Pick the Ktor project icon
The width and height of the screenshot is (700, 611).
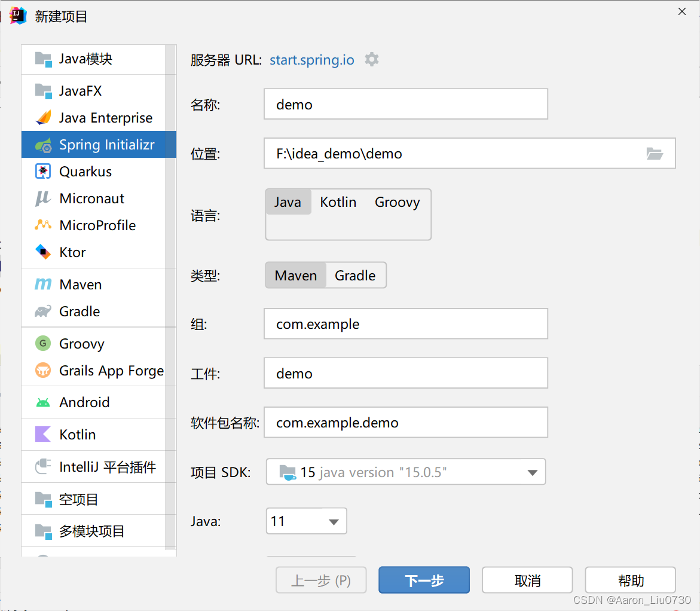coord(43,252)
